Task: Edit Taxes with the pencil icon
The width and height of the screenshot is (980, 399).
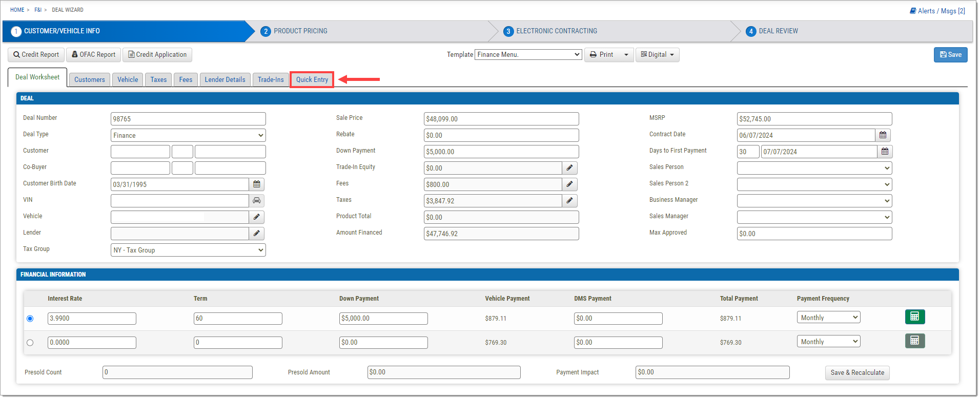Action: pos(570,201)
